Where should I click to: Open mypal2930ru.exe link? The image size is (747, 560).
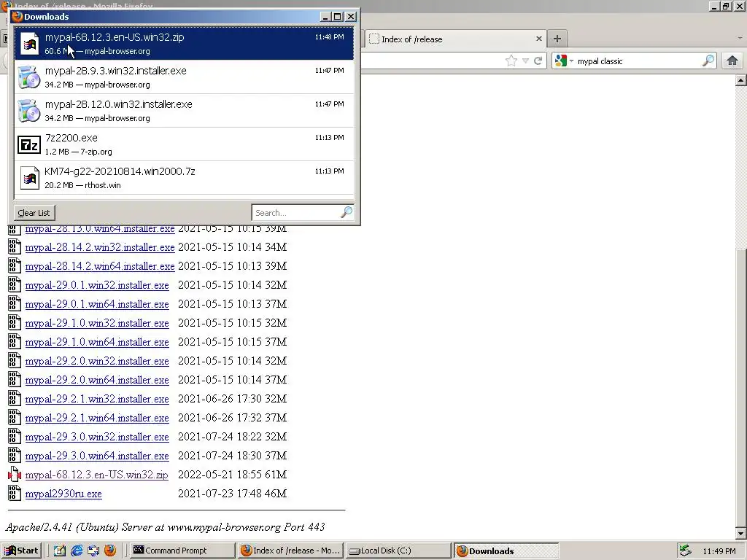(x=63, y=494)
